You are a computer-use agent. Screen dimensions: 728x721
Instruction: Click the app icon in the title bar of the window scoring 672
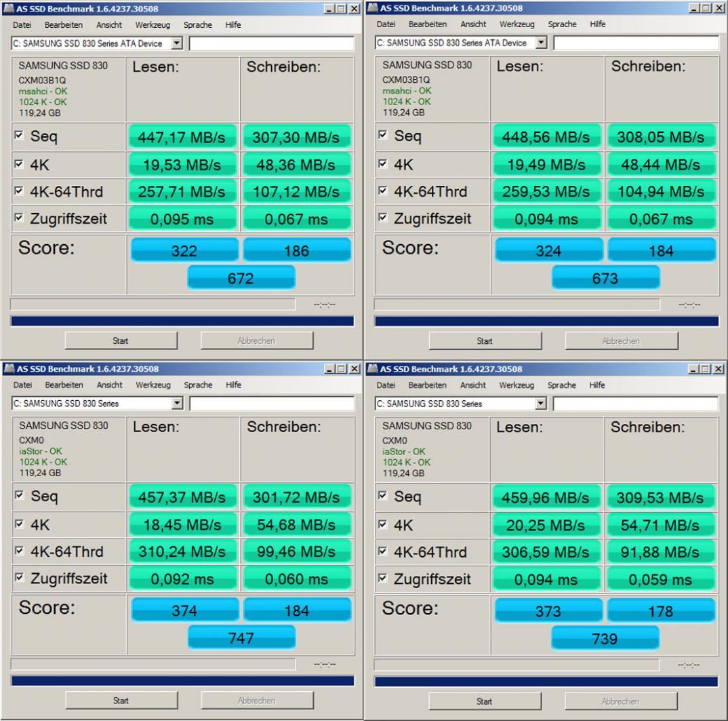pos(9,9)
